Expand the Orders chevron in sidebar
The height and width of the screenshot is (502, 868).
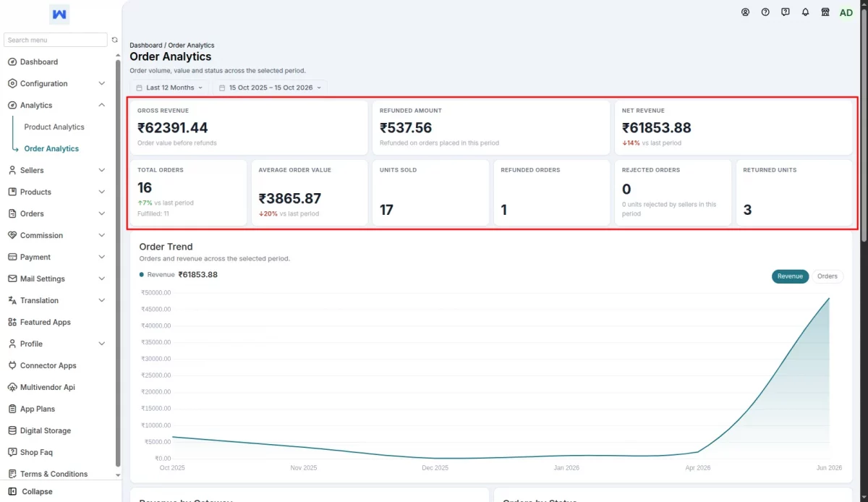point(101,214)
